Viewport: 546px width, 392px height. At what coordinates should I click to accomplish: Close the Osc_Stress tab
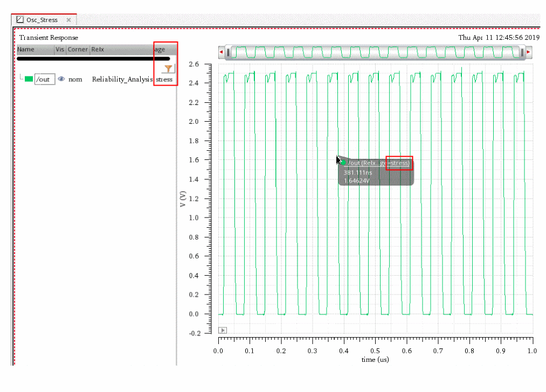pyautogui.click(x=69, y=20)
